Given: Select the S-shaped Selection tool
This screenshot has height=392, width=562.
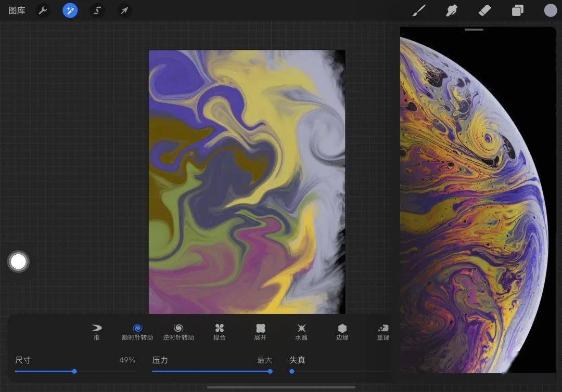Looking at the screenshot, I should point(97,11).
